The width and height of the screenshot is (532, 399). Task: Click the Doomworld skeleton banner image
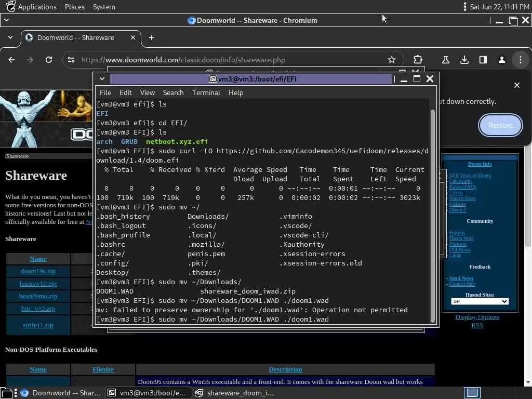46,118
